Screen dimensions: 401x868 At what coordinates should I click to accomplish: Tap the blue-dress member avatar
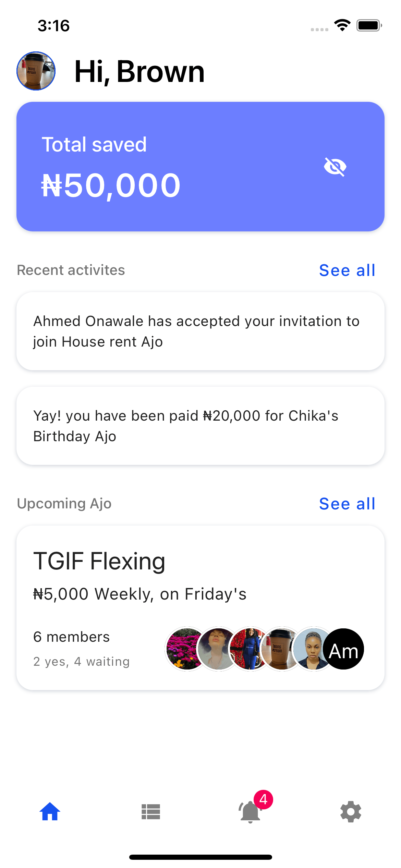pyautogui.click(x=248, y=649)
